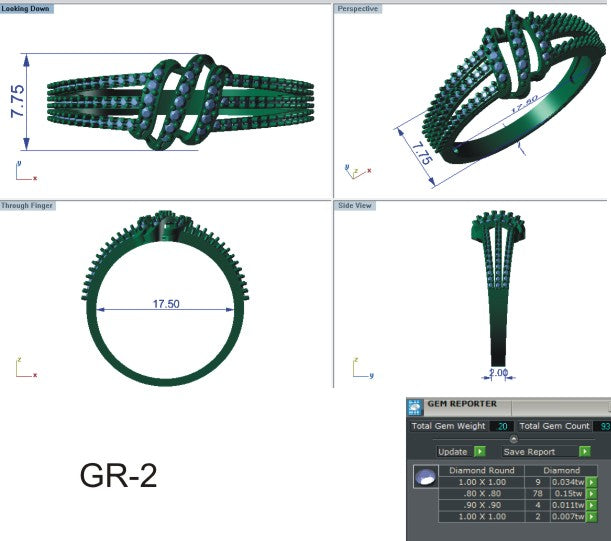
Task: Activate the Through Finger viewport label
Action: coord(27,205)
